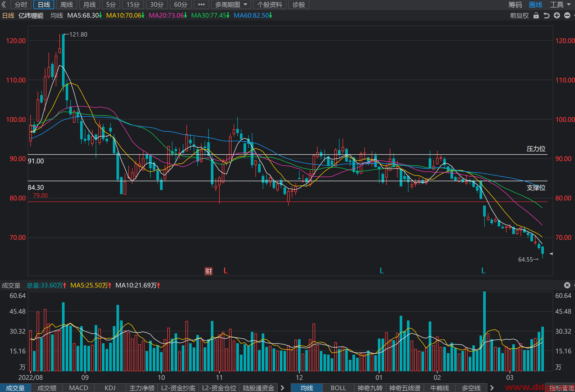This screenshot has height=392, width=575.
Task: Click the double left arrow back icon
Action: (4, 5)
